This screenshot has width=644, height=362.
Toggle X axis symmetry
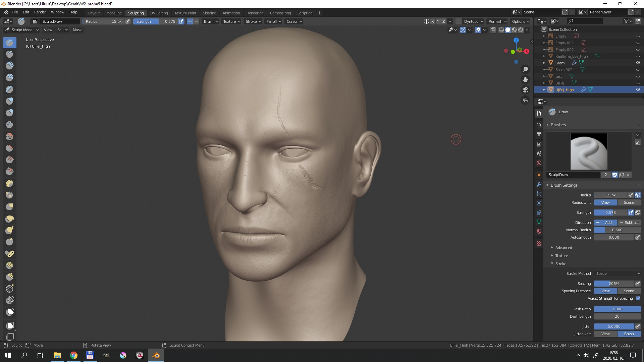432,21
